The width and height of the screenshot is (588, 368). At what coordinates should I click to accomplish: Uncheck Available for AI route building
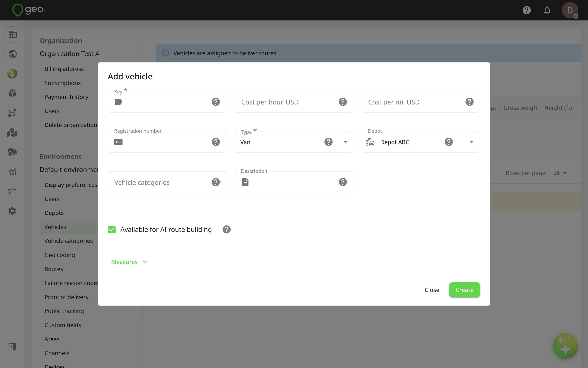(x=112, y=230)
